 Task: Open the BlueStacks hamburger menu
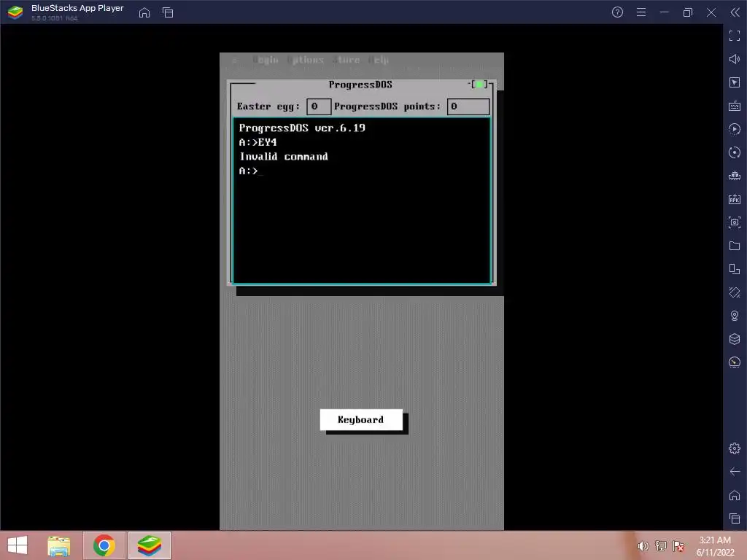[x=641, y=12]
